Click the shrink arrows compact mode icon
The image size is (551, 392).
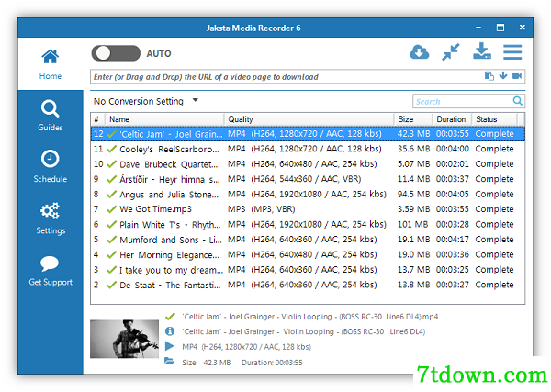tap(451, 52)
